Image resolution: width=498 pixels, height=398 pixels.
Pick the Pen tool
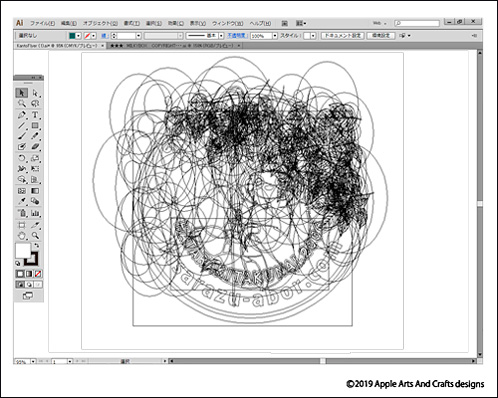click(x=22, y=115)
